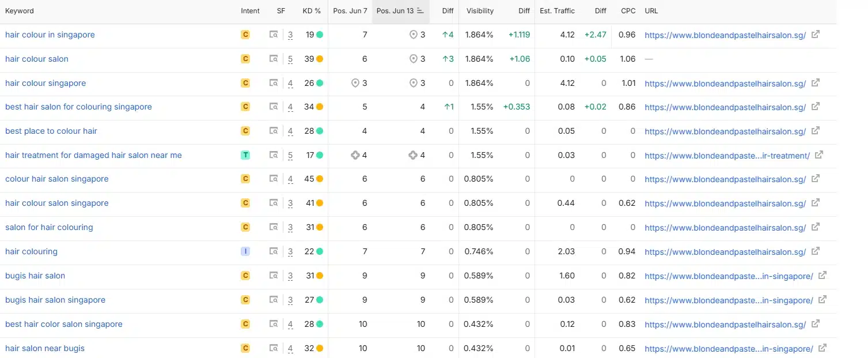868x358 pixels.
Task: Click the T intent badge for hair treatment row
Action: tap(245, 155)
